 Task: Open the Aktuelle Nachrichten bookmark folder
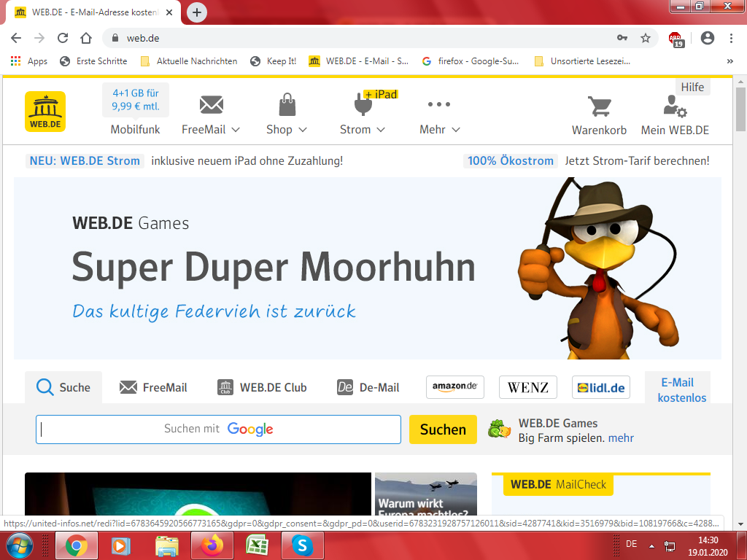coord(189,61)
